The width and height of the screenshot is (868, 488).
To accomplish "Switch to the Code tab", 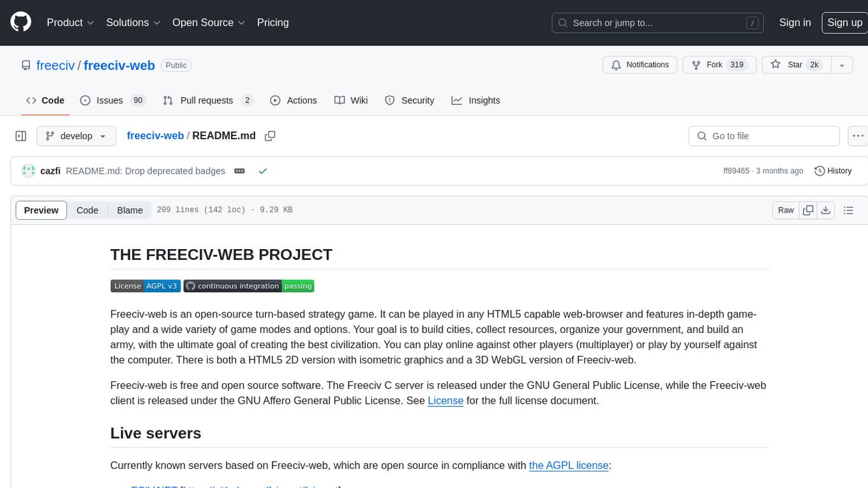I will pos(45,100).
